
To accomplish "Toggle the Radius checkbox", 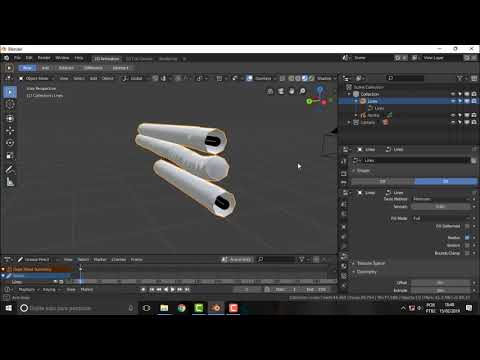I will (467, 238).
